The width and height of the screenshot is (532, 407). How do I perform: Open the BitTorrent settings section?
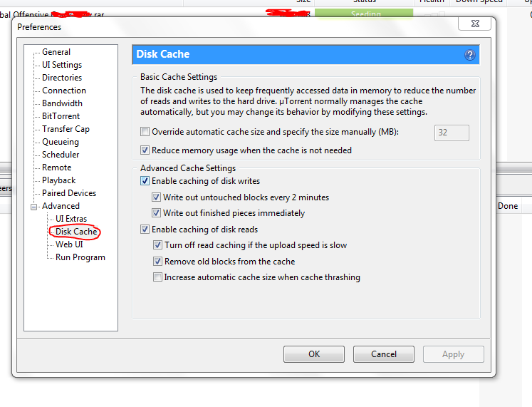pyautogui.click(x=61, y=116)
